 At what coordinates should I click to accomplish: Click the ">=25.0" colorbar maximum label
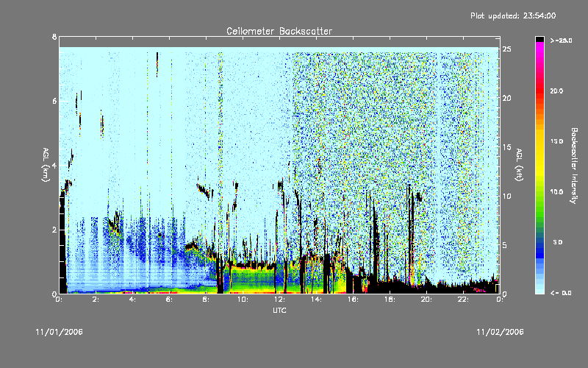(561, 40)
